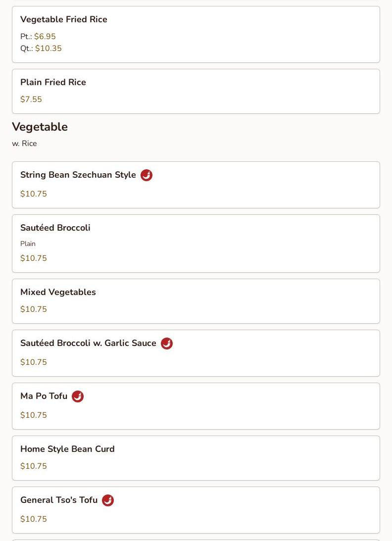The image size is (392, 541).
Task: Open the Vegetable Fried Rice item
Action: pos(196,35)
